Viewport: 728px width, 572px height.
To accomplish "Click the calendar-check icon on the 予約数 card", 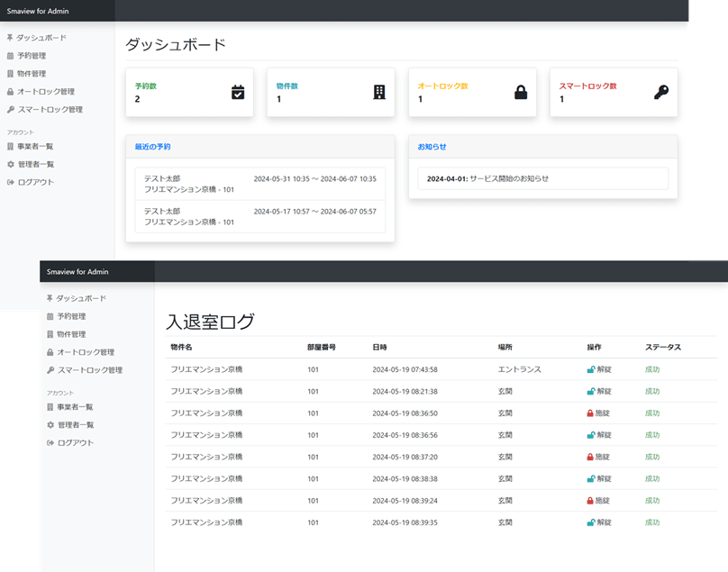I will (x=238, y=93).
